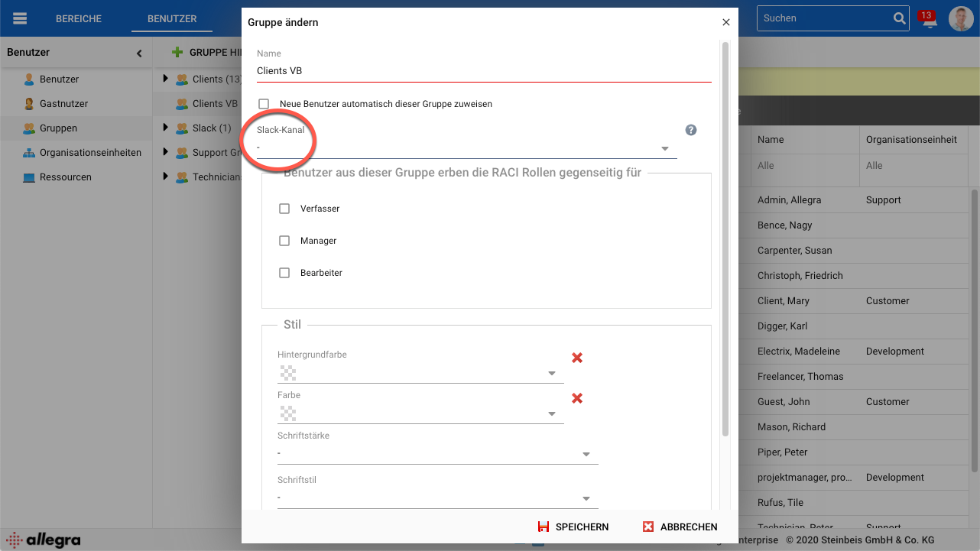Screen dimensions: 980x551
Task: Switch to the Bereiche tab
Action: [79, 18]
